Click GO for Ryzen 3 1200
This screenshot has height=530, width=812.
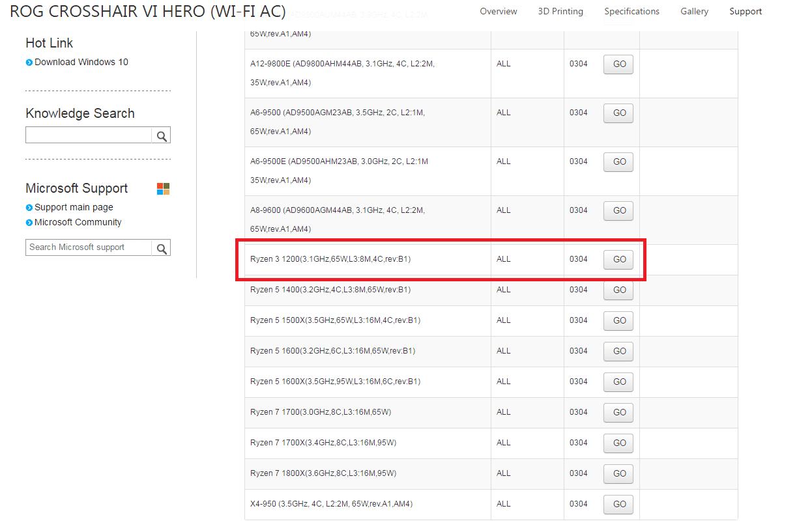click(x=618, y=260)
